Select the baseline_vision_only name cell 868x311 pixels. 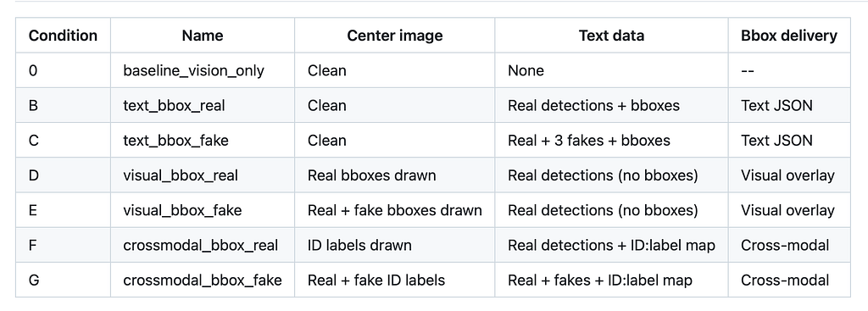click(x=203, y=71)
